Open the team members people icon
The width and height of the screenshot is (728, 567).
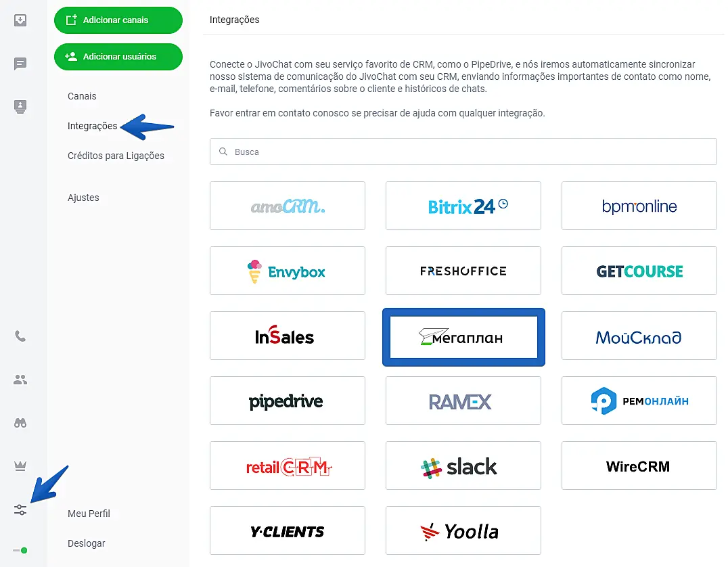pyautogui.click(x=20, y=380)
